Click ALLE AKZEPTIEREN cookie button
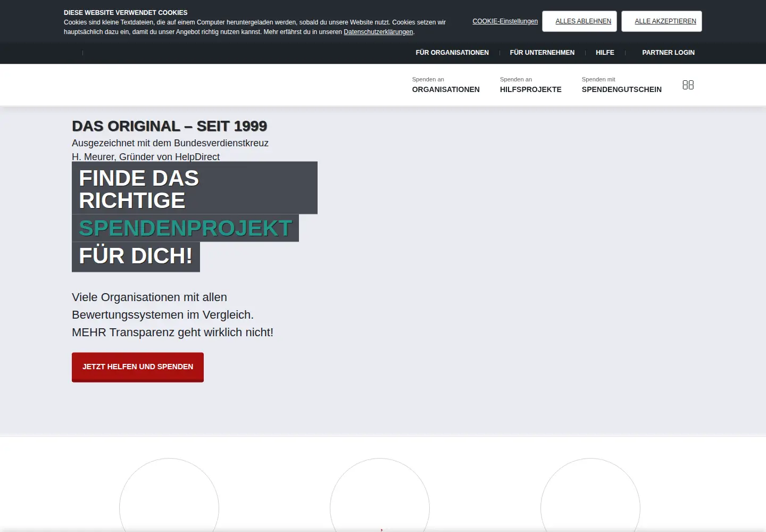766x532 pixels. point(661,21)
